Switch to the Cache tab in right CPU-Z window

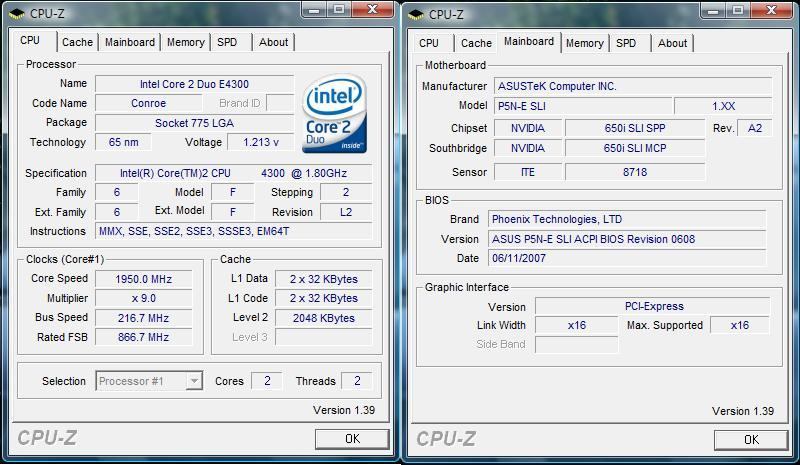pyautogui.click(x=476, y=43)
